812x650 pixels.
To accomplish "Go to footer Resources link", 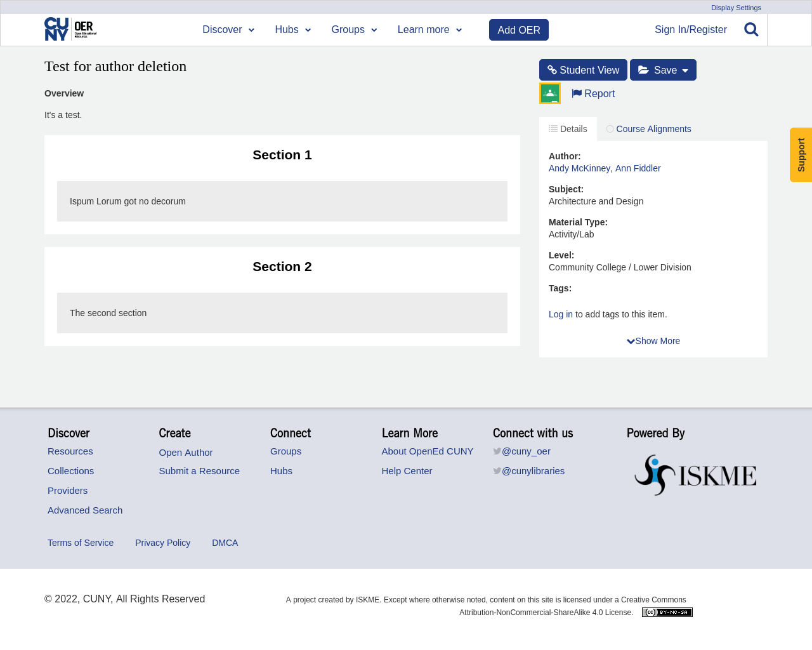I will click(70, 451).
